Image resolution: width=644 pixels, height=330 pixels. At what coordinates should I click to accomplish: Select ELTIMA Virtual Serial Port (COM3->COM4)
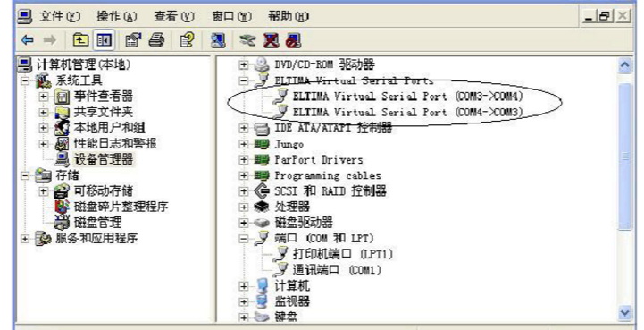pyautogui.click(x=408, y=97)
